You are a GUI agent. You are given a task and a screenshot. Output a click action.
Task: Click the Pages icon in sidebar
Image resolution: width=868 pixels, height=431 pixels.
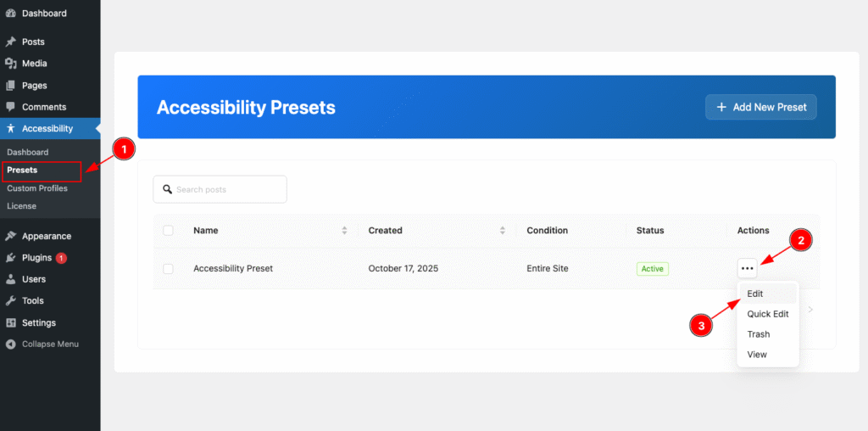[10, 86]
